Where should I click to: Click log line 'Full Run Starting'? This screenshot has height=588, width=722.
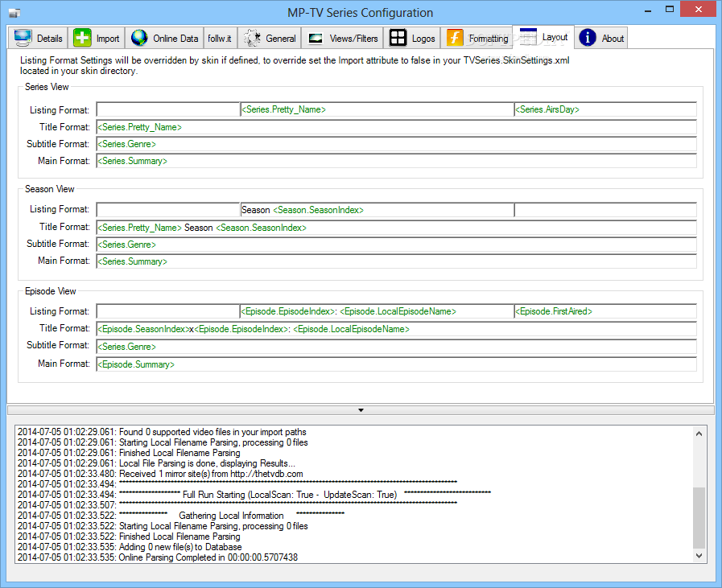coord(254,495)
